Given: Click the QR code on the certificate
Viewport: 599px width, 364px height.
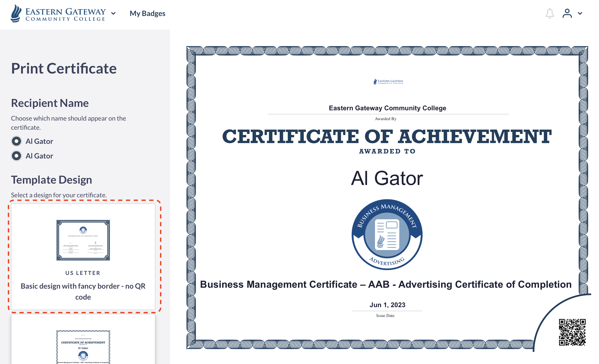Looking at the screenshot, I should click(x=572, y=332).
